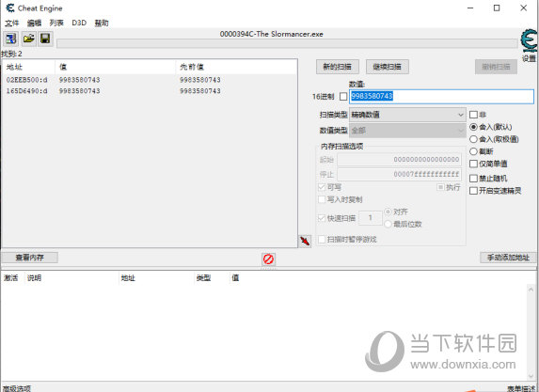This screenshot has height=392, width=539.
Task: Enable the 非 (not) checkbox
Action: click(x=473, y=115)
